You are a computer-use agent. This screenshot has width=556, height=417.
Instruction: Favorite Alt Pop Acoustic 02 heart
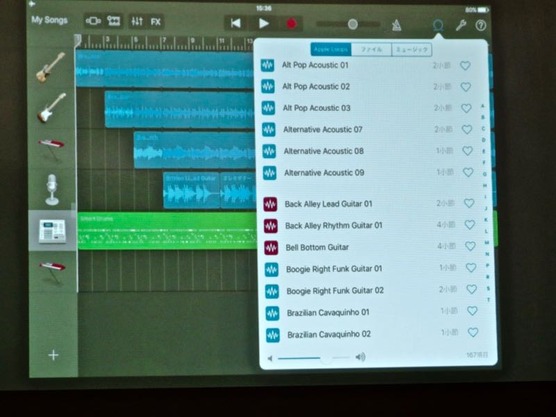click(466, 87)
